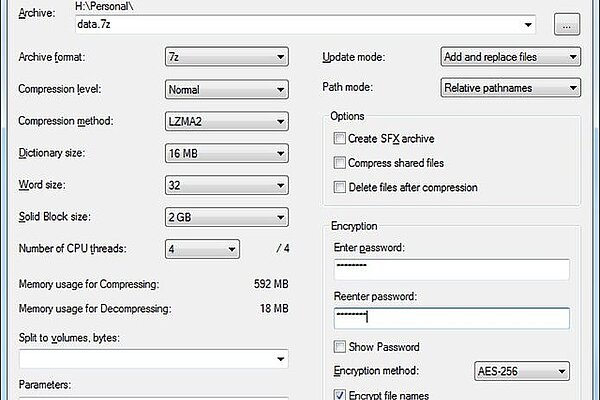
Task: Click the browse button with three dots
Action: click(567, 24)
